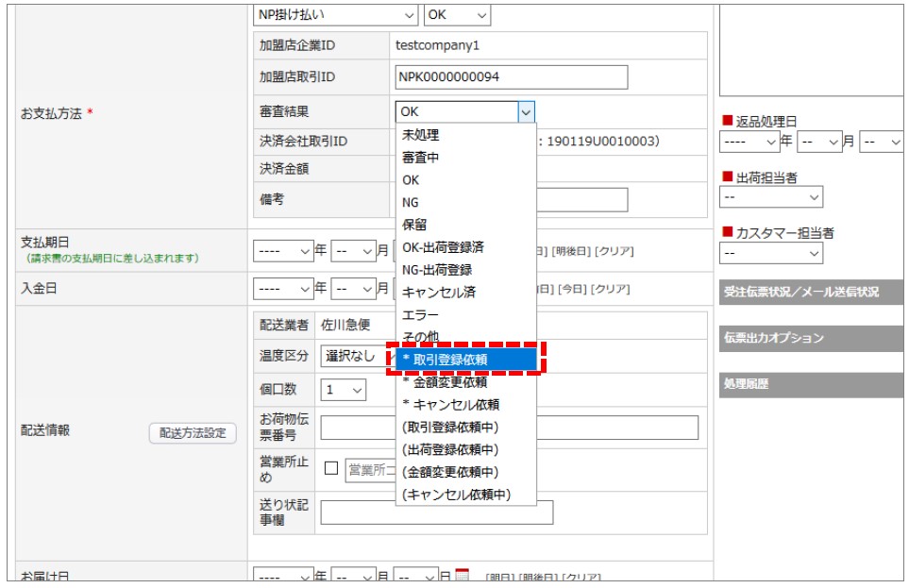This screenshot has height=588, width=909.
Task: Choose 審査中 option
Action: 465,158
